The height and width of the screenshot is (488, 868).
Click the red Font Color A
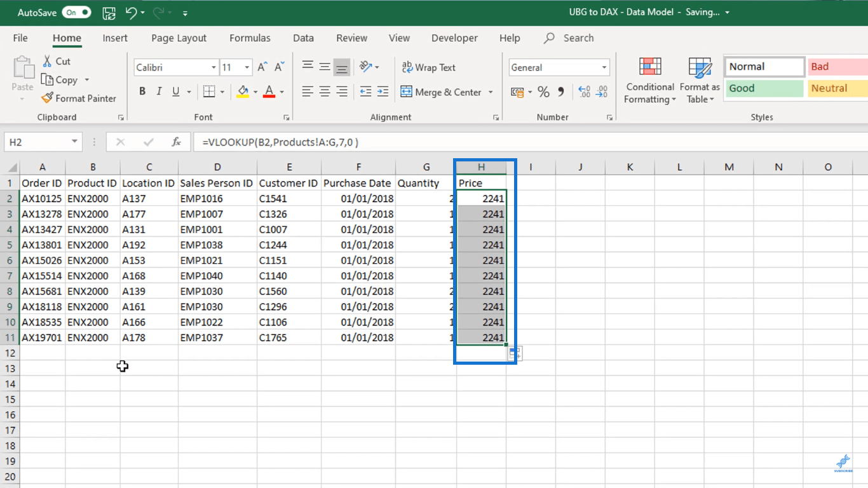(x=269, y=91)
